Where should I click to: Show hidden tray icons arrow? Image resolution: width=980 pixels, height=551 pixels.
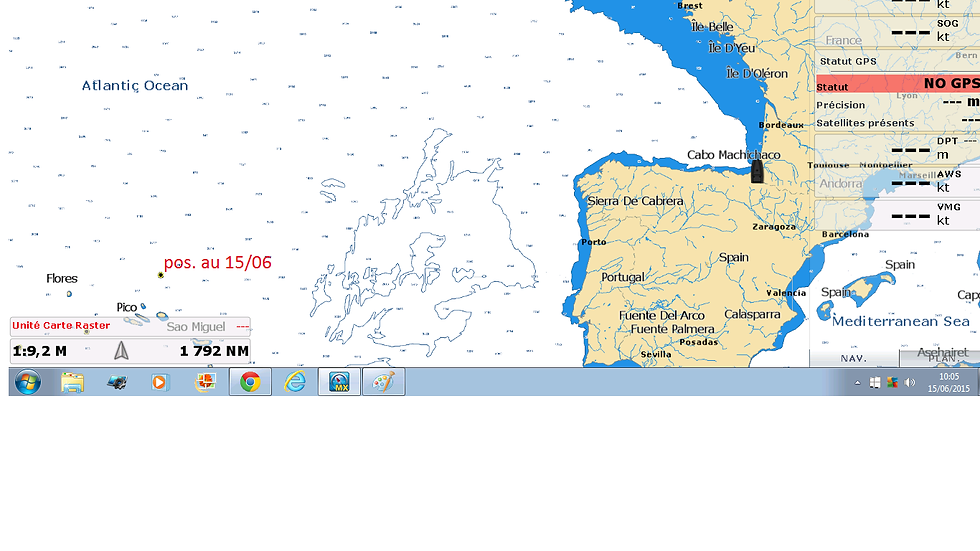[858, 383]
